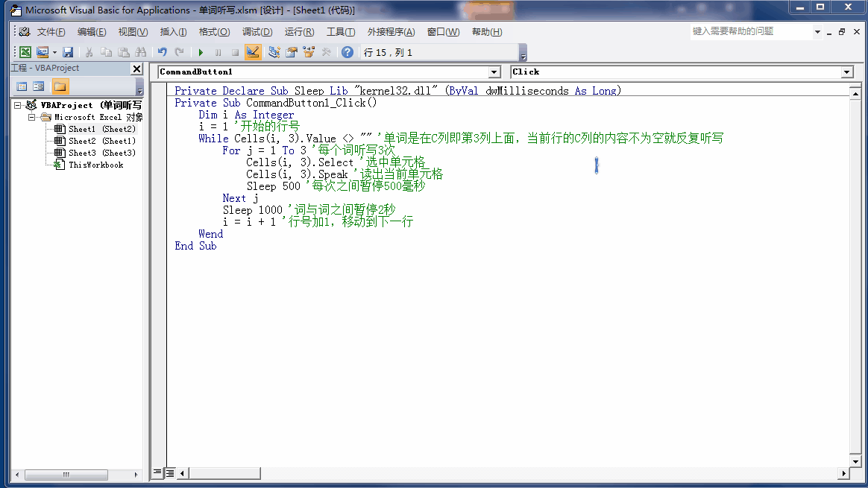
Task: Click the VBA icon beside the File menu
Action: click(25, 31)
